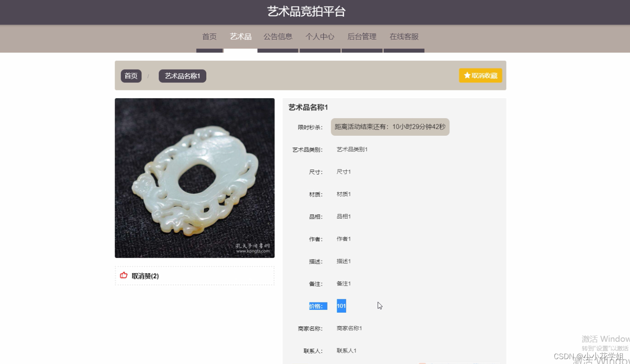The image size is (630, 364).
Task: Start a chat via 在线客服
Action: coord(404,36)
